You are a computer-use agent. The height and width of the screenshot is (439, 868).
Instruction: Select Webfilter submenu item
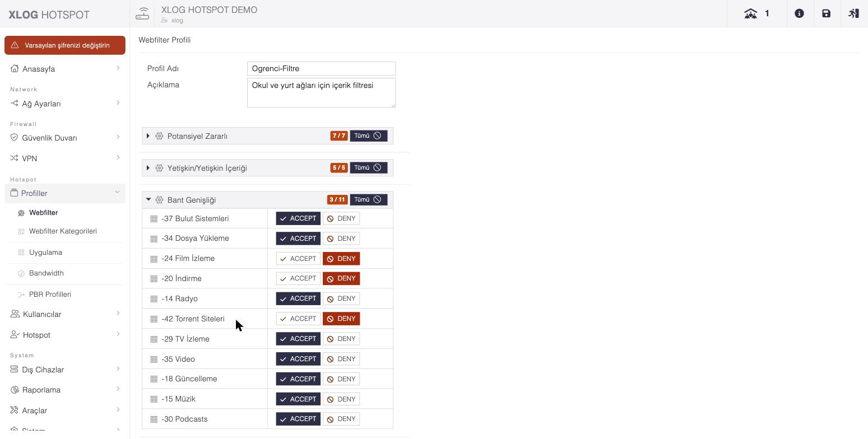tap(43, 212)
